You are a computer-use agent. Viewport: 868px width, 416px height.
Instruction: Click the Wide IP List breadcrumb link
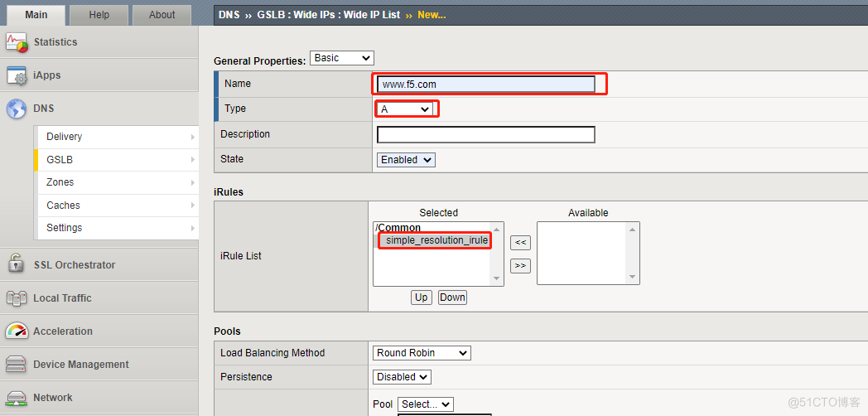[367, 15]
